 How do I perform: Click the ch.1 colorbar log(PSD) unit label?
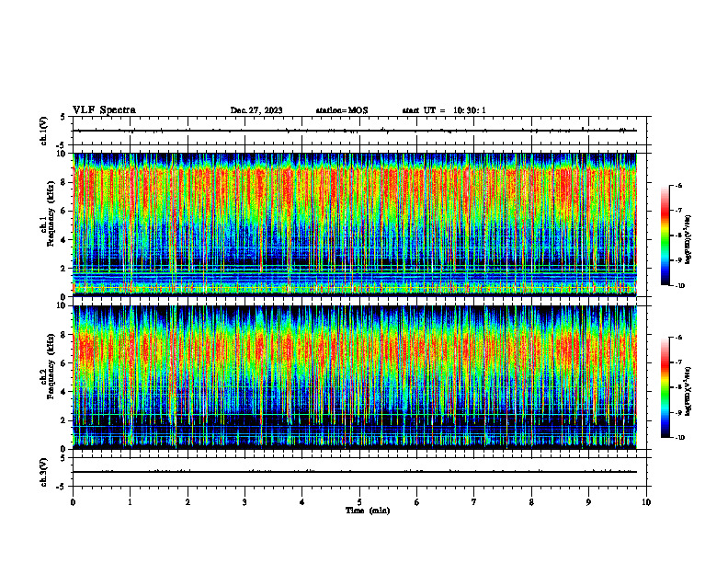click(x=688, y=240)
